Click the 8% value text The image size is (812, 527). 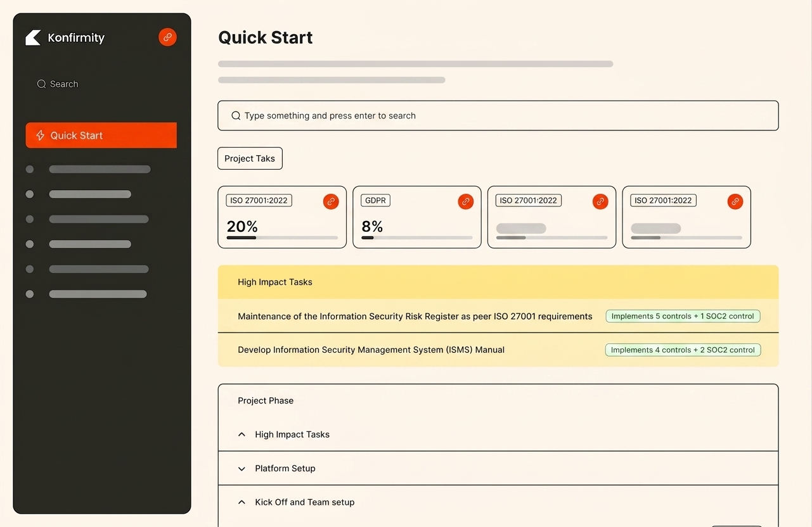372,226
